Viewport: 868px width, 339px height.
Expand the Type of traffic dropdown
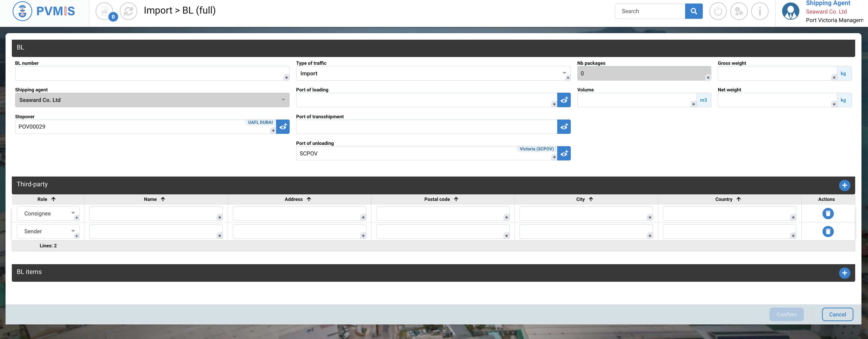pos(433,73)
